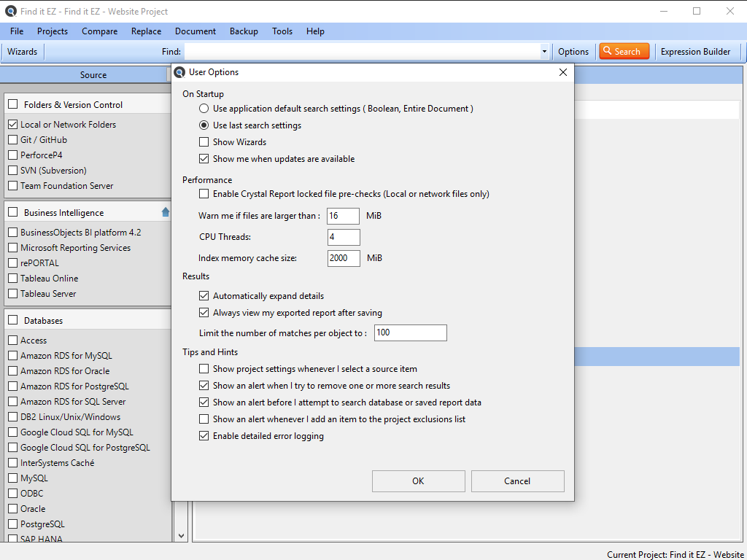Click the CPU Threads input field
Viewport: 747px width, 560px height.
click(344, 237)
